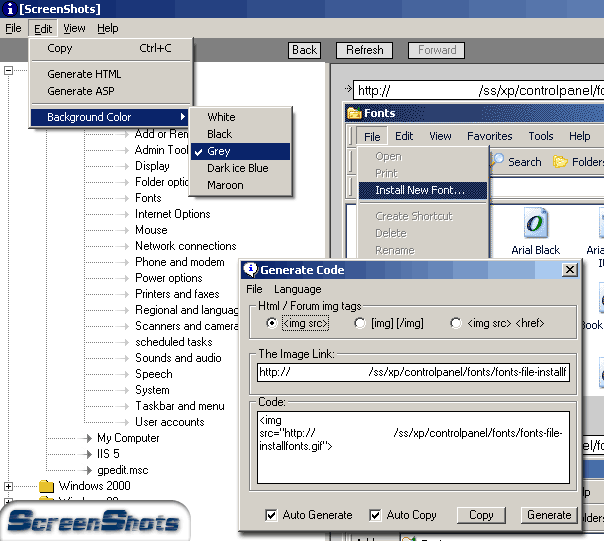Click the Search magnifier icon in Fonts toolbar

[497, 161]
